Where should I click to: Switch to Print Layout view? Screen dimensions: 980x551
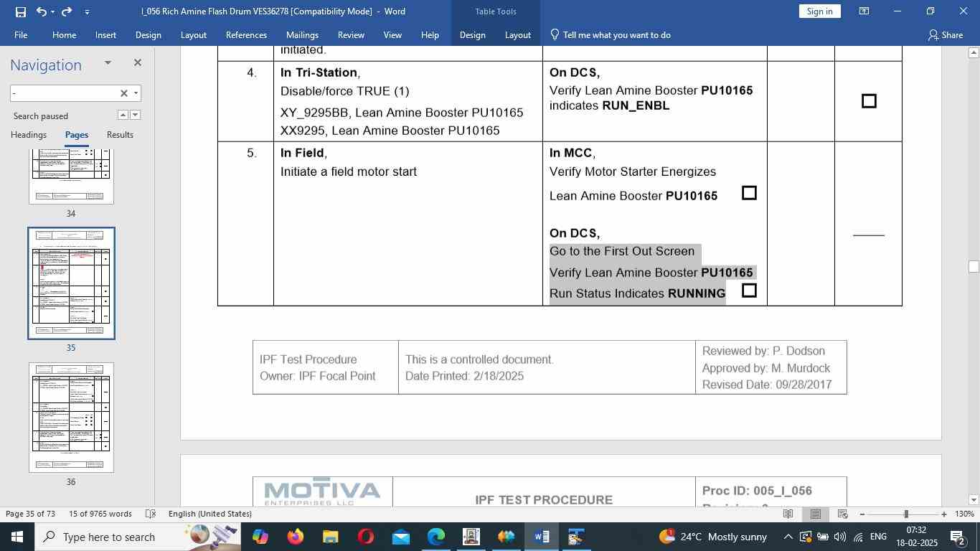click(x=816, y=514)
